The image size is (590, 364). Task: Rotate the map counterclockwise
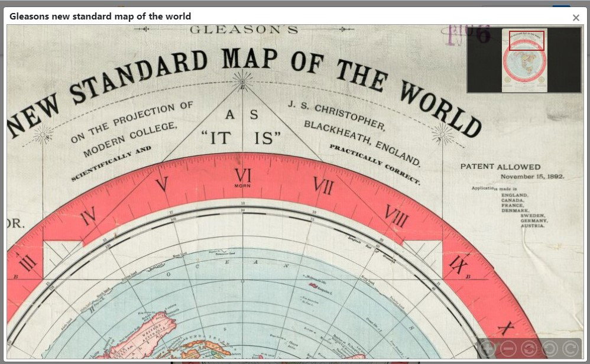pos(549,349)
